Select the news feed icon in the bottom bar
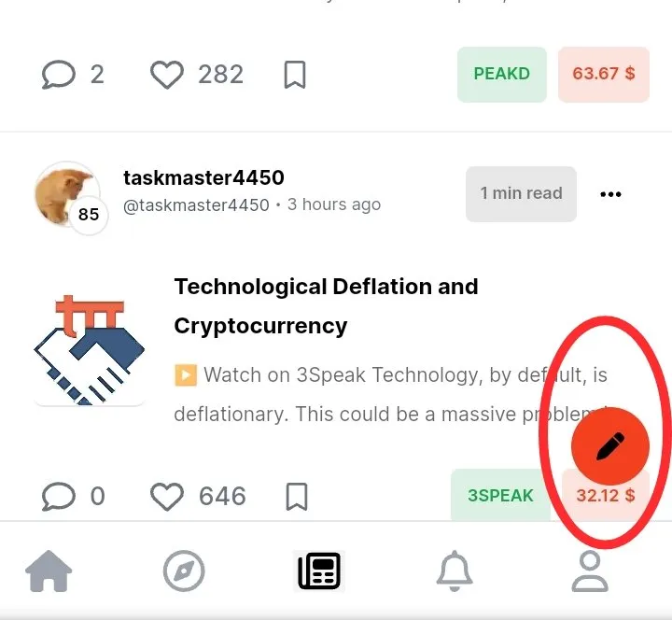 pyautogui.click(x=319, y=571)
